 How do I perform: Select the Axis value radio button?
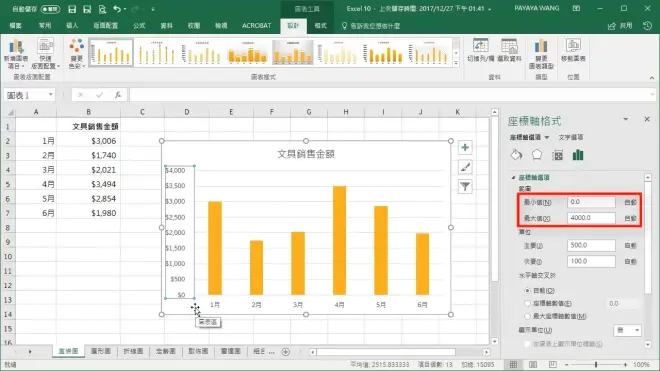click(x=527, y=303)
